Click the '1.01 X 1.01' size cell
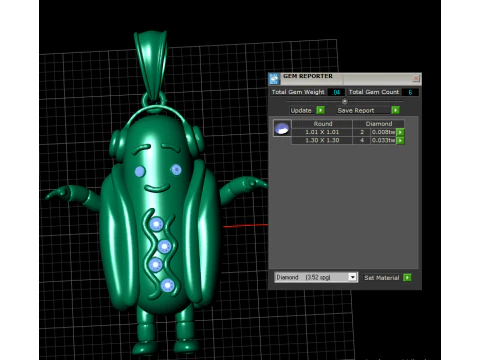 [322, 132]
